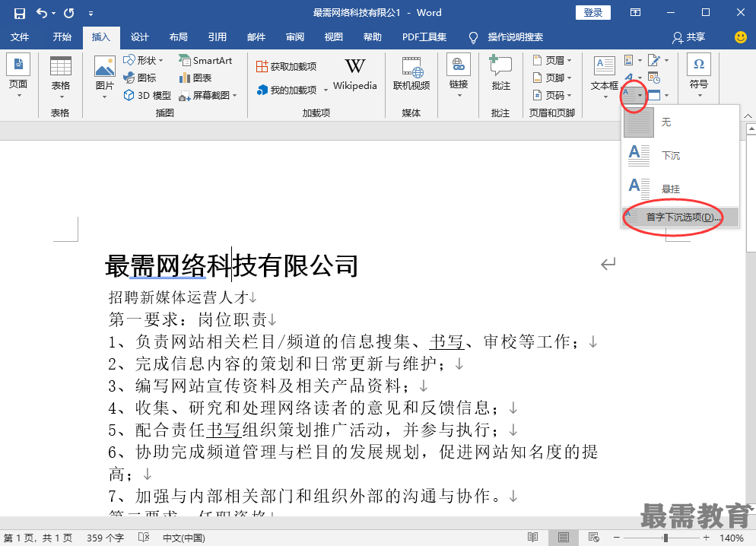Open 首字下沉选项(D)... dialog
Image resolution: width=756 pixels, height=546 pixels.
pyautogui.click(x=680, y=217)
